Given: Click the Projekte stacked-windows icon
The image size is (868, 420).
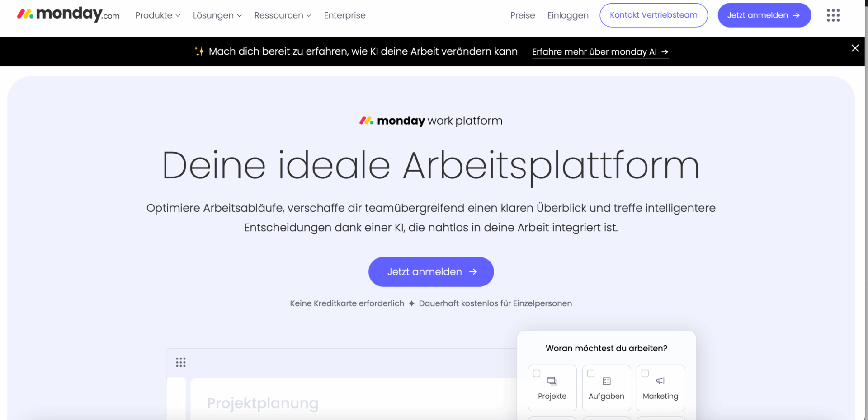Looking at the screenshot, I should [552, 381].
